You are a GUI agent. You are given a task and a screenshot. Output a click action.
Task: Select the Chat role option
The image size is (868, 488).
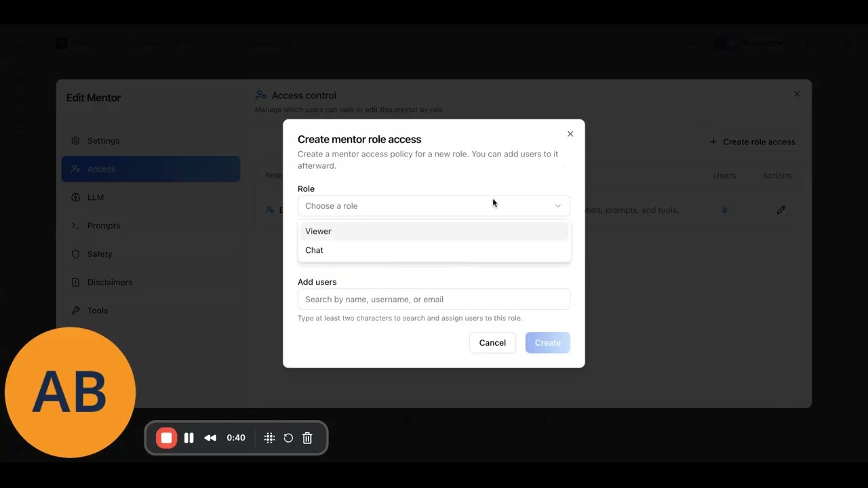click(x=434, y=250)
